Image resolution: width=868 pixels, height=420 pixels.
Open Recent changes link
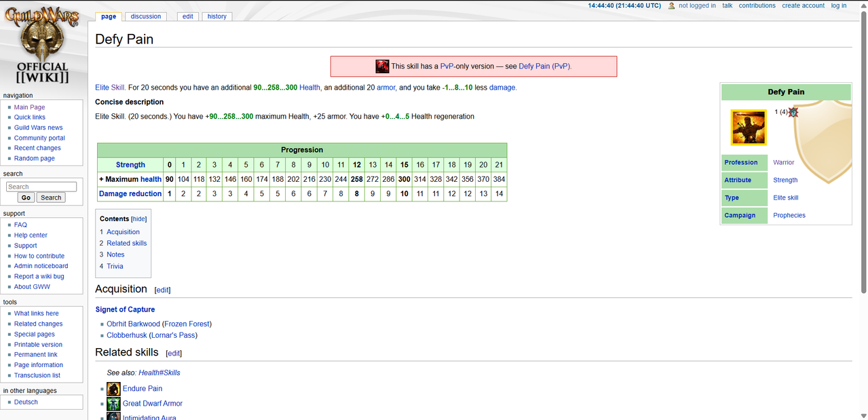[x=37, y=148]
